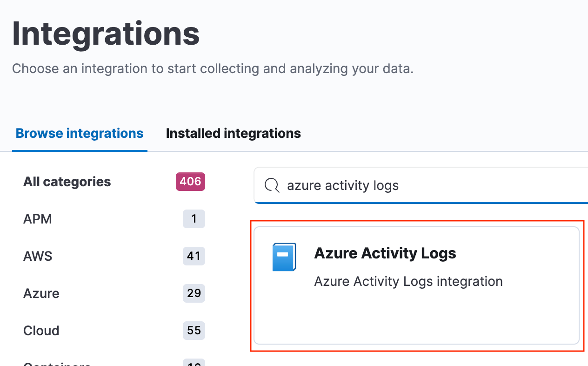This screenshot has width=588, height=366.
Task: Click the Azure Activity Logs book icon
Action: [284, 257]
